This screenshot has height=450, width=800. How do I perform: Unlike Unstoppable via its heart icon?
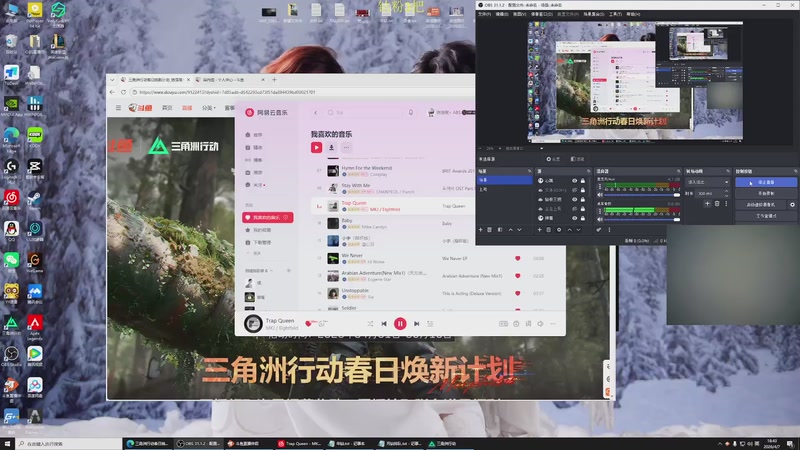(517, 293)
